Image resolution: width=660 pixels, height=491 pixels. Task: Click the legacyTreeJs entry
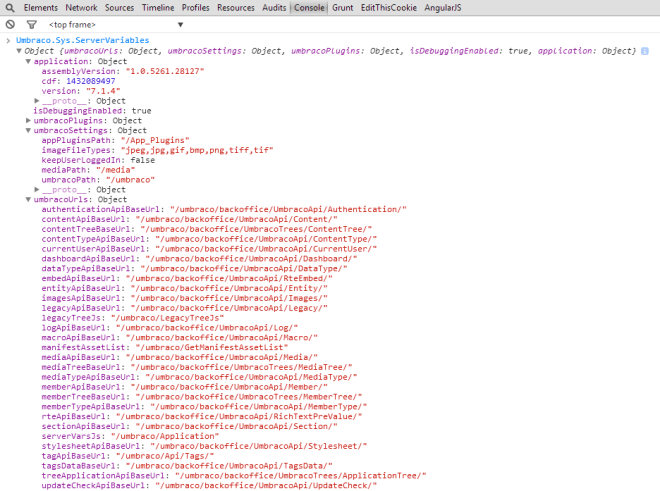[133, 318]
